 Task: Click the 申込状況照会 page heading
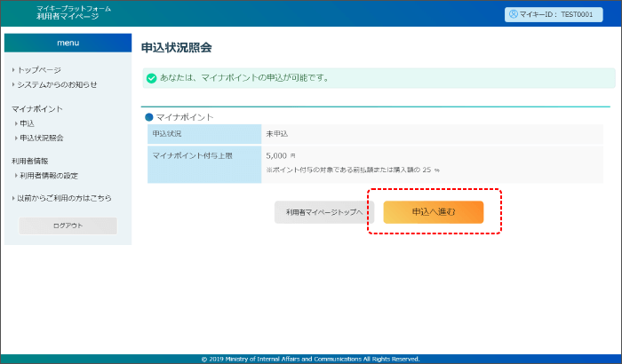(177, 48)
